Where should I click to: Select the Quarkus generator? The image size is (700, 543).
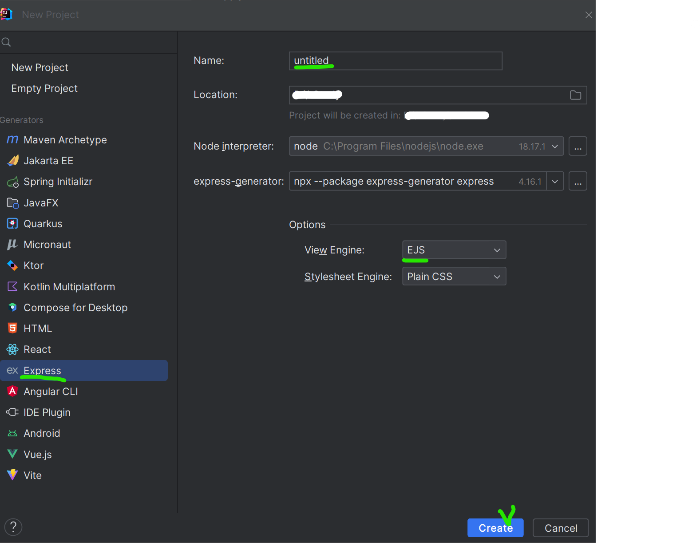(43, 224)
